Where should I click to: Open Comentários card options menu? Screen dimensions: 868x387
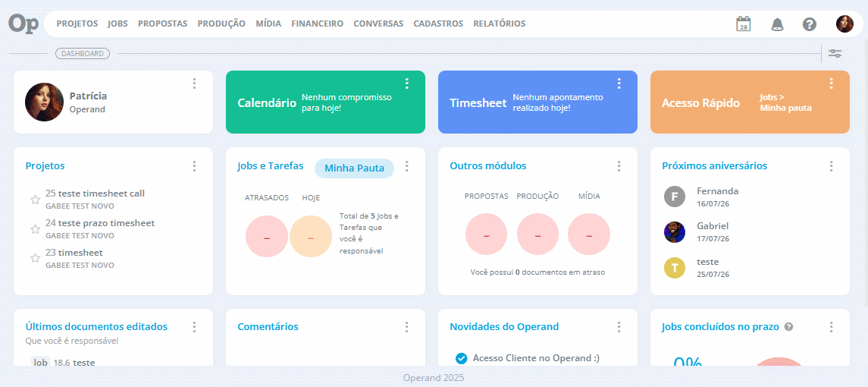pos(407,326)
